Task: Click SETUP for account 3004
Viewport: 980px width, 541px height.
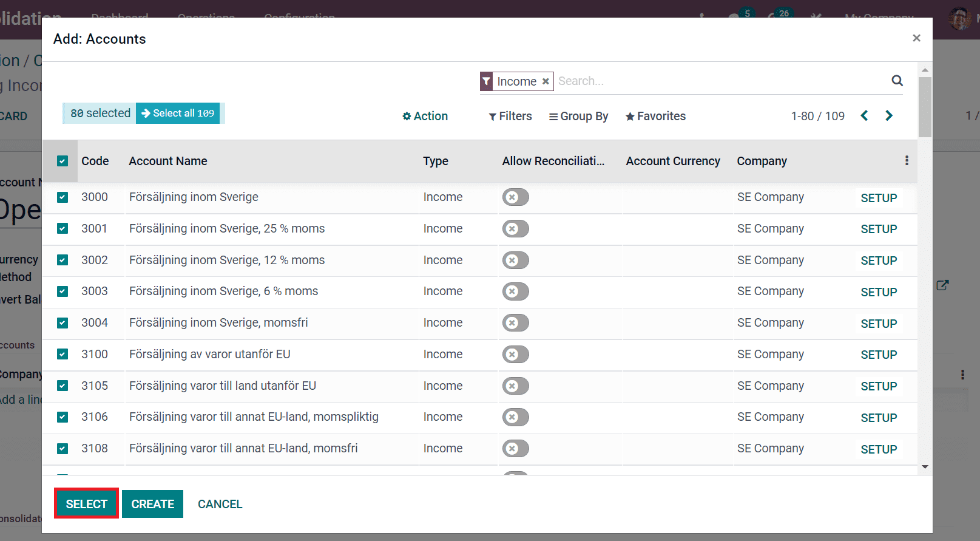Action: (879, 324)
